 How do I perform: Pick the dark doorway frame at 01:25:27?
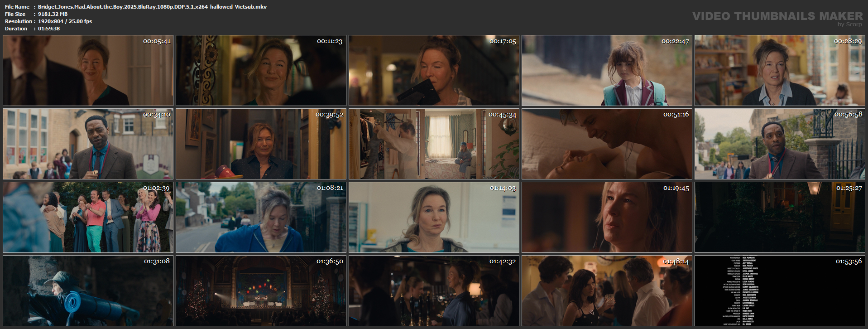780,218
